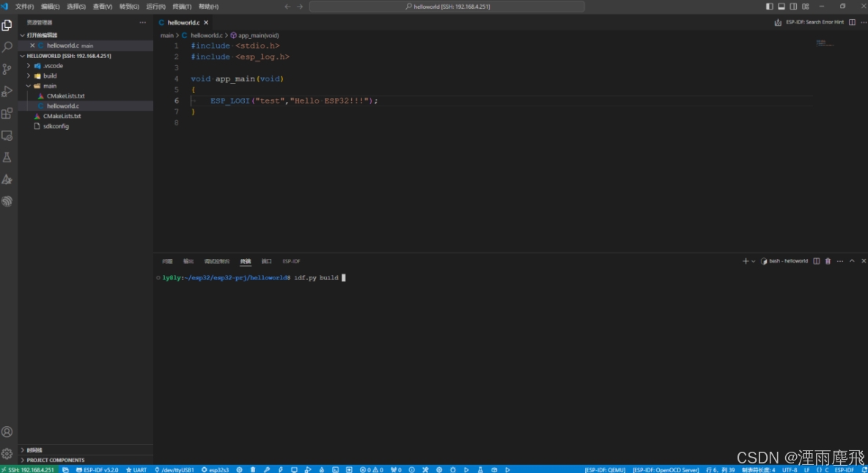
Task: Click the ESP-IDF Build wrench status icon
Action: [x=267, y=469]
